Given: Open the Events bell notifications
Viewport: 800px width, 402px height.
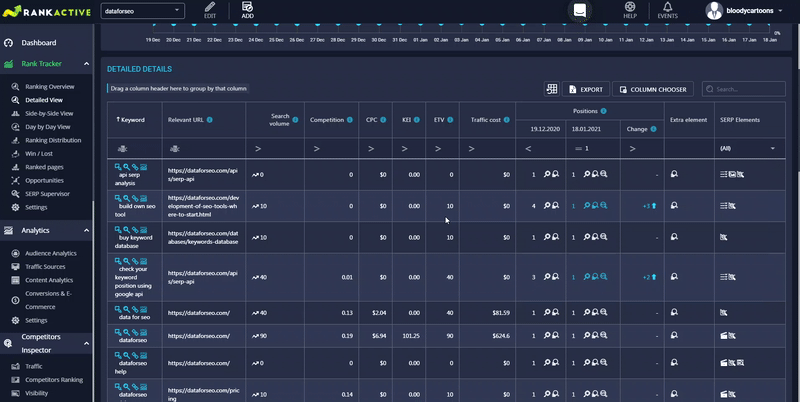Looking at the screenshot, I should click(667, 7).
